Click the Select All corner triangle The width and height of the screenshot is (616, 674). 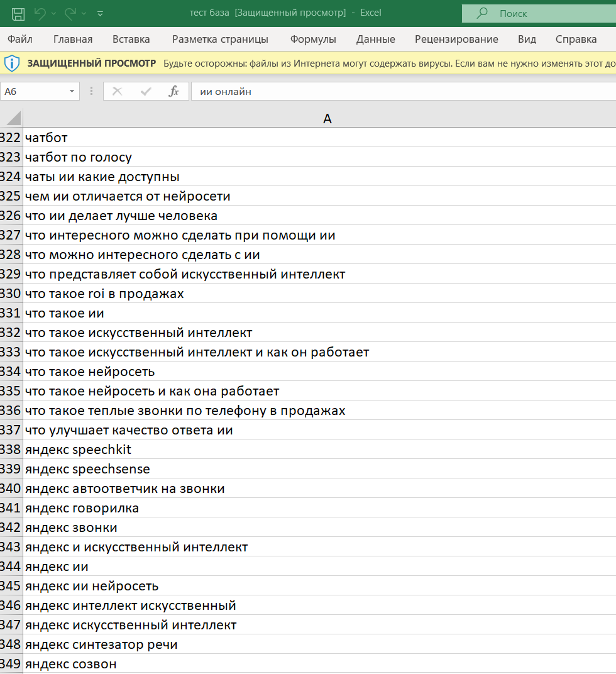pyautogui.click(x=13, y=118)
